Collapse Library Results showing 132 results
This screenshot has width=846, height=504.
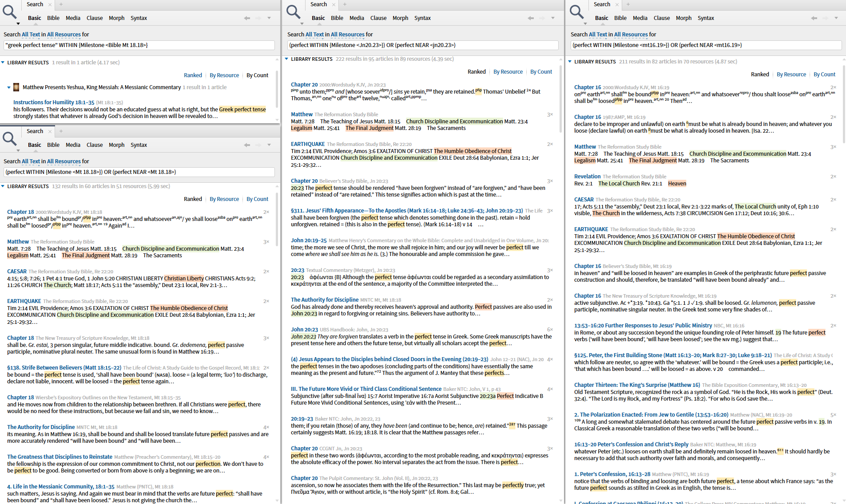click(3, 186)
